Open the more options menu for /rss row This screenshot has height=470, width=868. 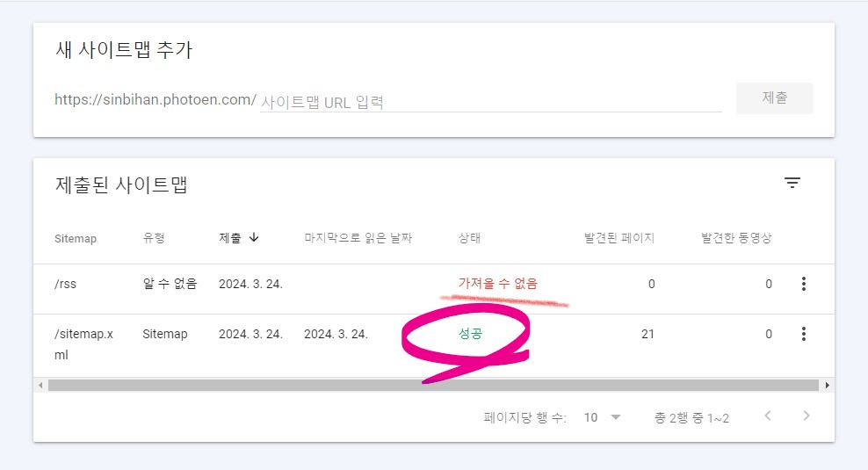(x=803, y=284)
